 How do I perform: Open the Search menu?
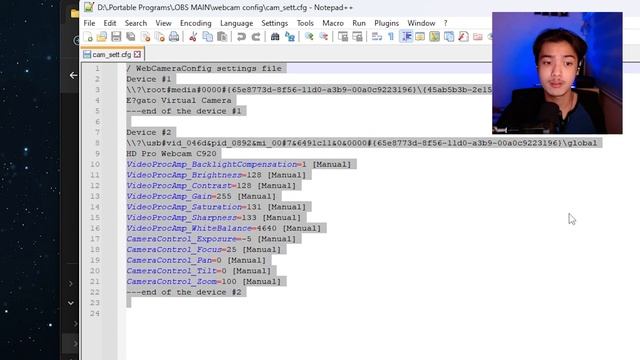136,23
